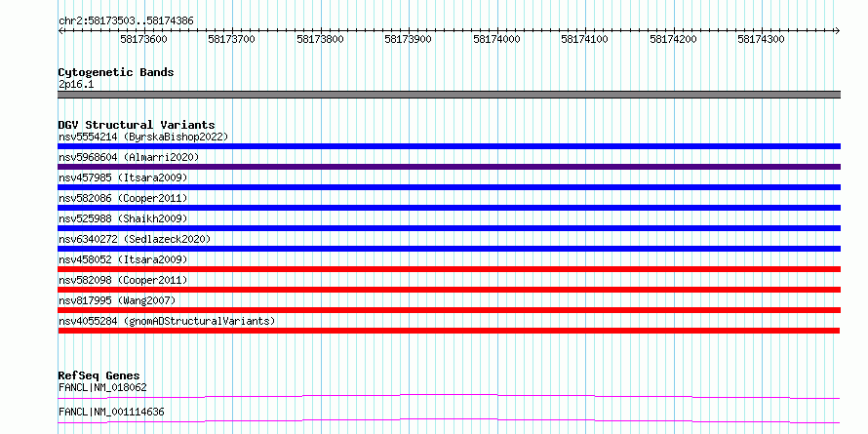868x434 pixels.
Task: Click ruler position 58173900
Action: pos(408,40)
